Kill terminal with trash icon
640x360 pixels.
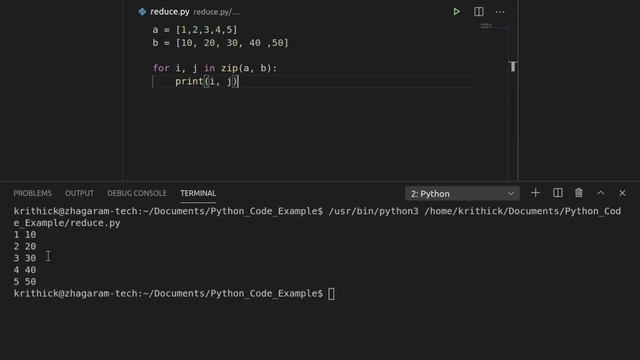click(x=579, y=193)
